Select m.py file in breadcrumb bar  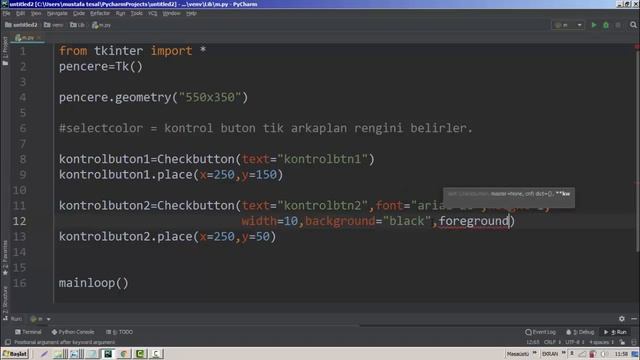click(101, 25)
